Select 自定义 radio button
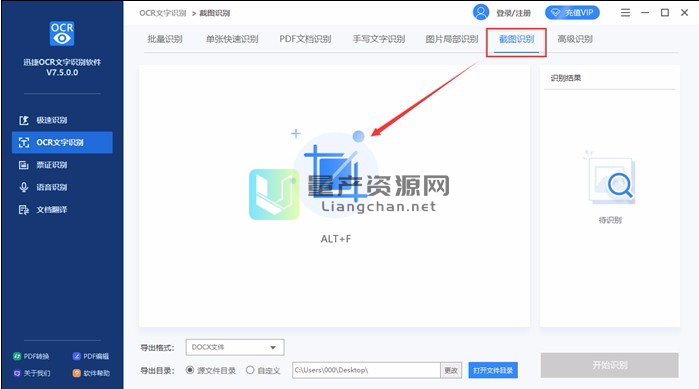699x389 pixels. pos(250,370)
